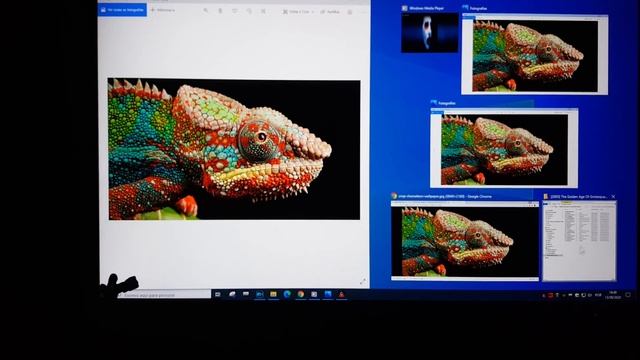Select the Google Chrome chameleon wallpaper thumbnail
Image resolution: width=640 pixels, height=360 pixels.
[465, 240]
